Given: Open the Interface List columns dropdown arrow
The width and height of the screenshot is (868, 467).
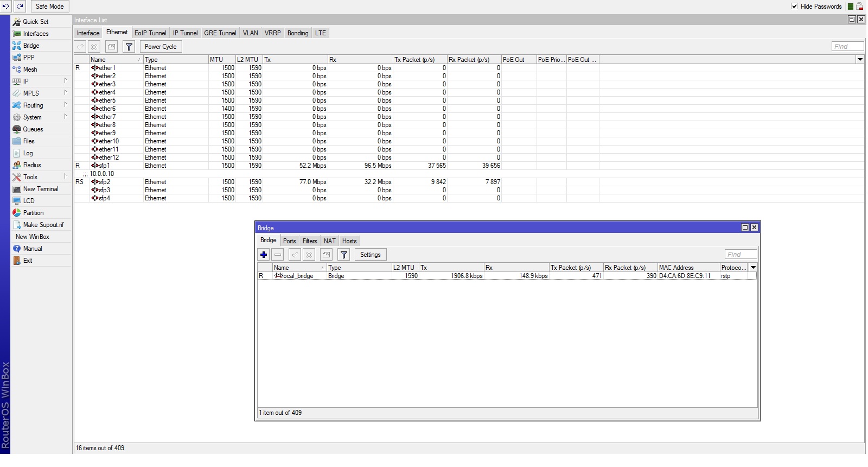Looking at the screenshot, I should (860, 60).
